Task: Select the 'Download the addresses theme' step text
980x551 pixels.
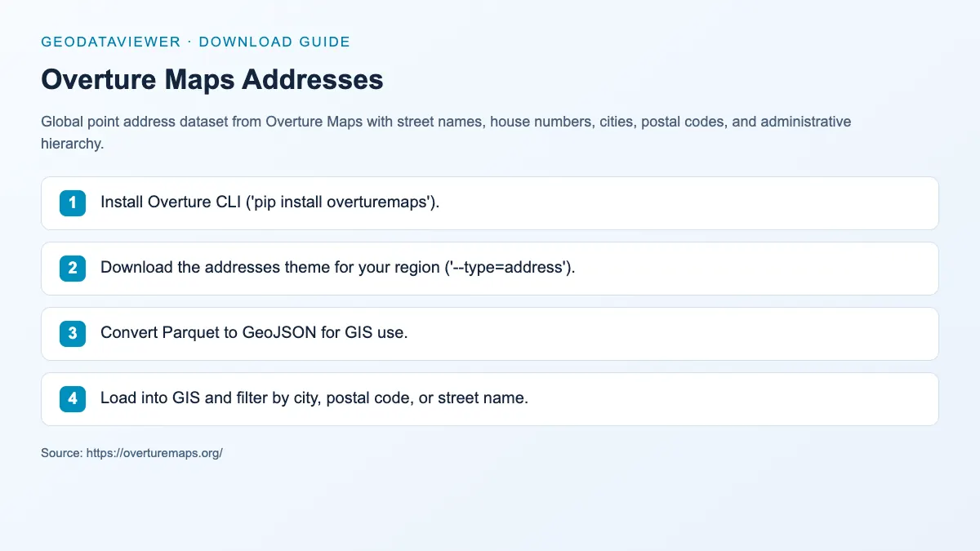Action: 338,268
